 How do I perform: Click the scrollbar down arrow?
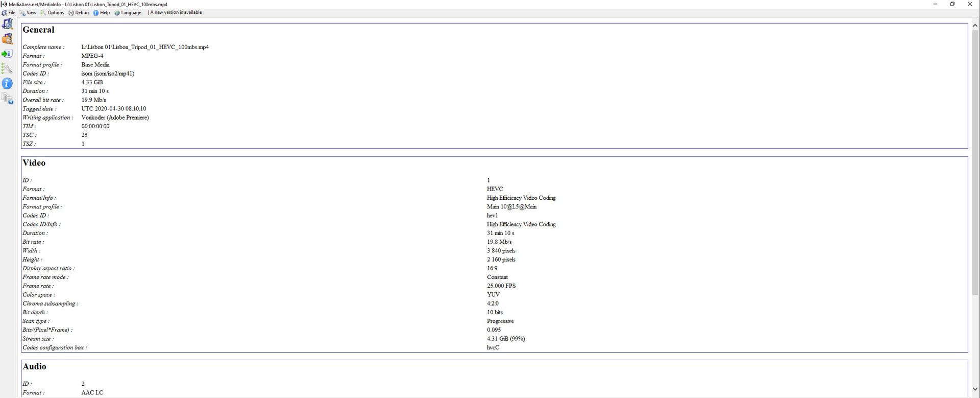pyautogui.click(x=975, y=389)
